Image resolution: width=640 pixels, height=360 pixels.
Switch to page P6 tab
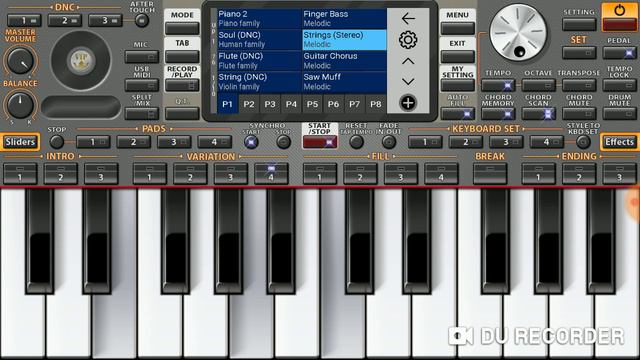(333, 104)
